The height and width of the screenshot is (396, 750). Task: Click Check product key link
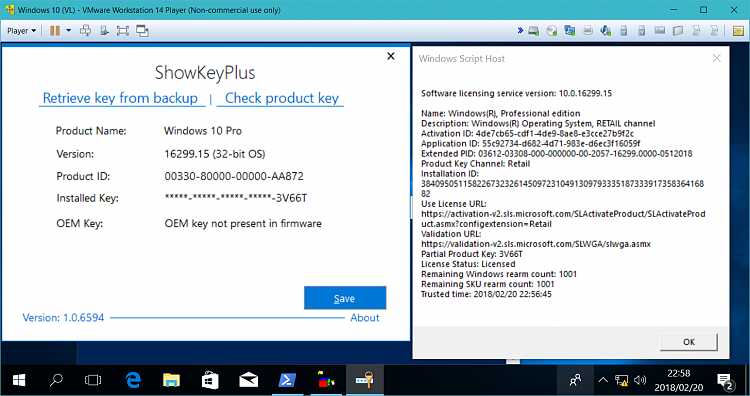click(282, 98)
